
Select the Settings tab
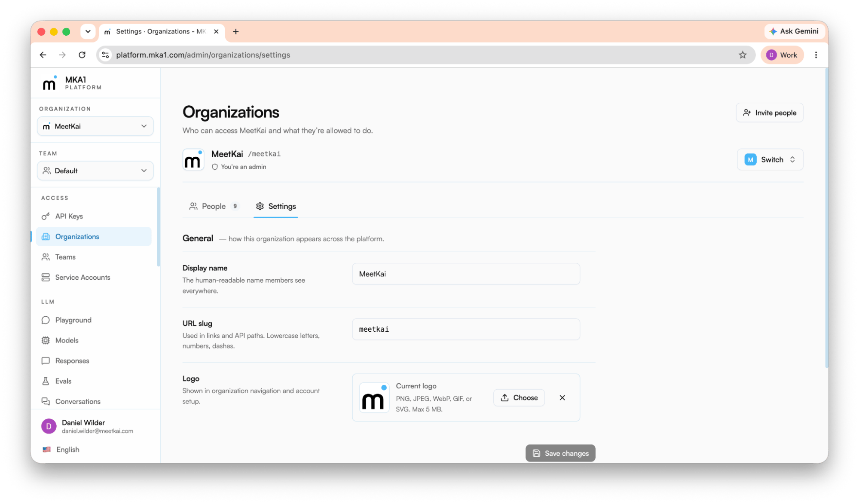pos(276,206)
